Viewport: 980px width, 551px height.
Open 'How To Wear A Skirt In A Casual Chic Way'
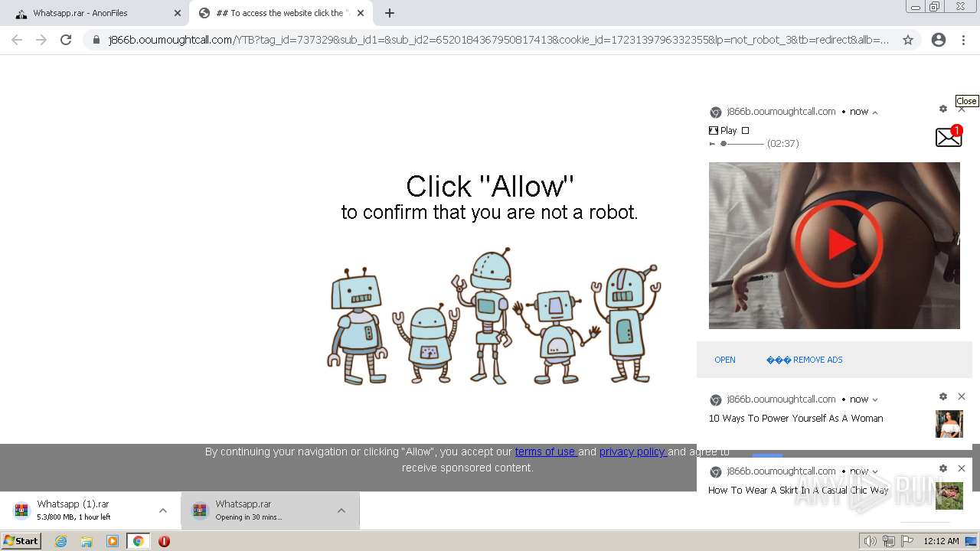click(799, 490)
